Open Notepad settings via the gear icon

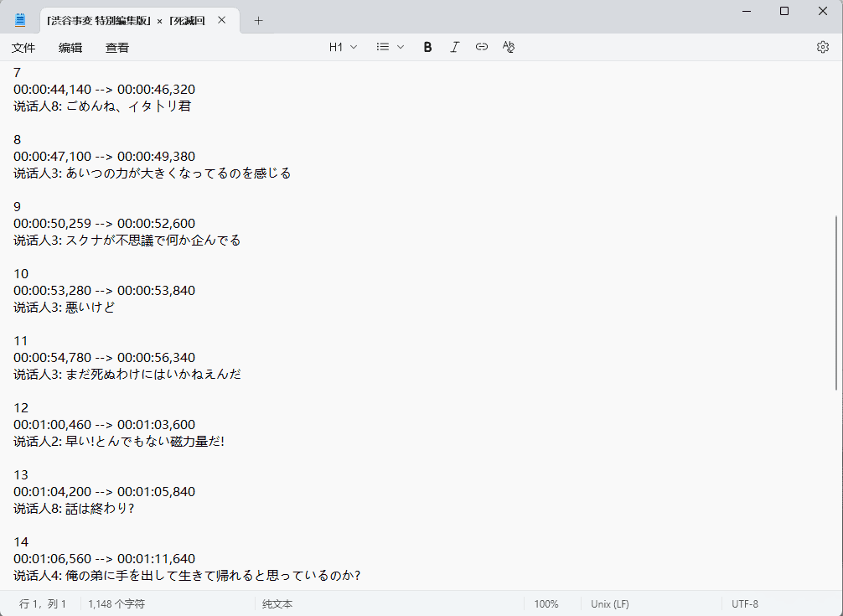(x=822, y=48)
